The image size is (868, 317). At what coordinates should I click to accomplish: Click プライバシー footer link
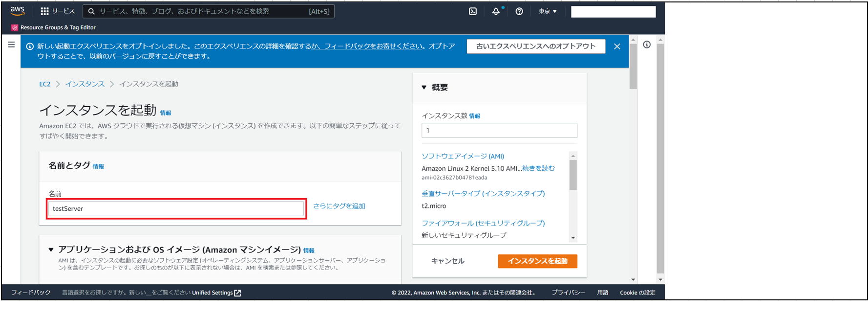[569, 293]
